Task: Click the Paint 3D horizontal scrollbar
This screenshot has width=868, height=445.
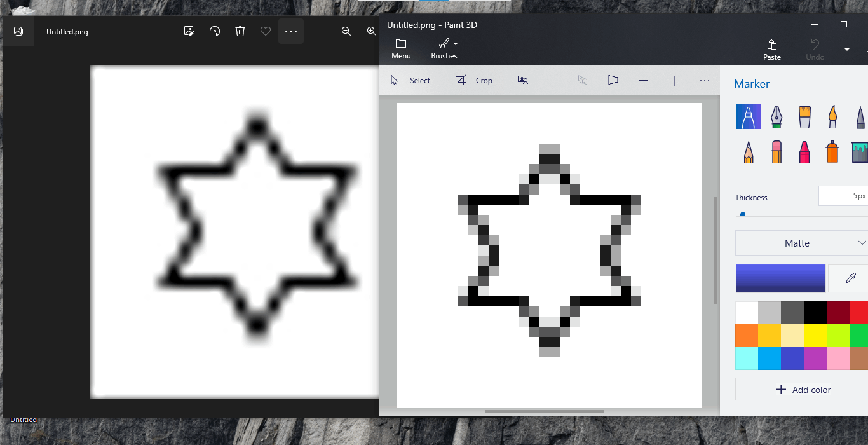Action: 544,411
